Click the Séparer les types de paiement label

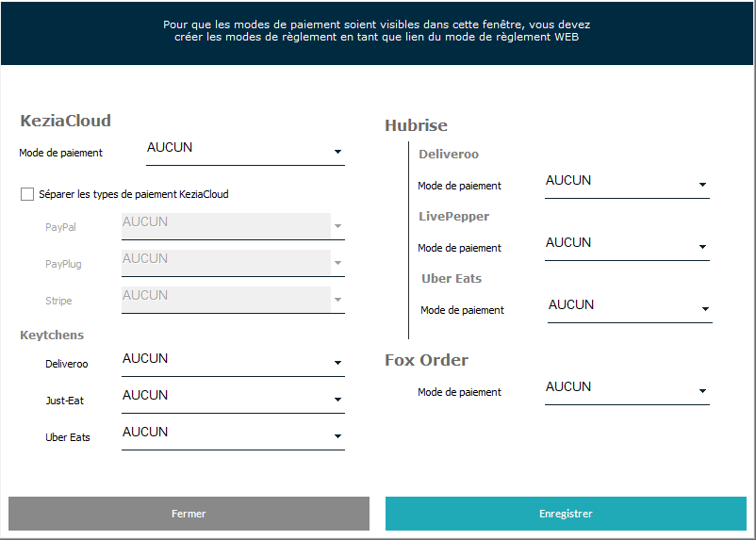(x=134, y=195)
